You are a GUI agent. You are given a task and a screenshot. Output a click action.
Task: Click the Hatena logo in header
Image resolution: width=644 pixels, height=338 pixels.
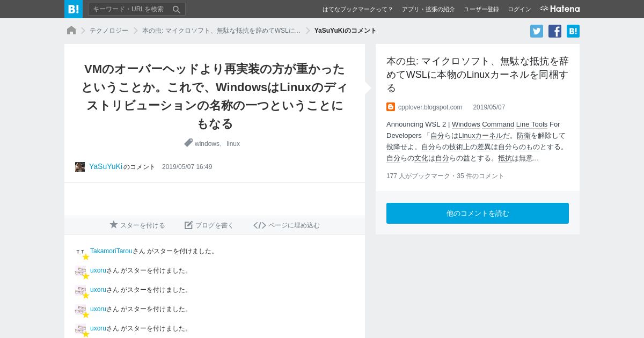tap(560, 9)
